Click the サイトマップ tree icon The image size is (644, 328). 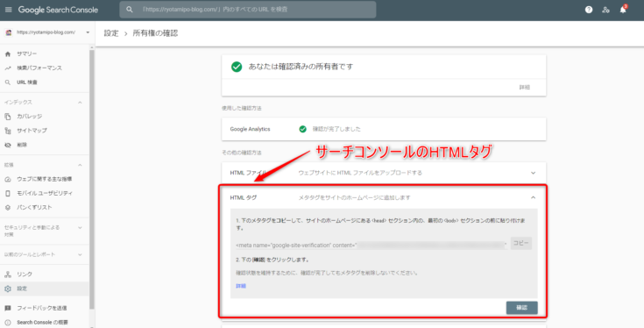(8, 131)
